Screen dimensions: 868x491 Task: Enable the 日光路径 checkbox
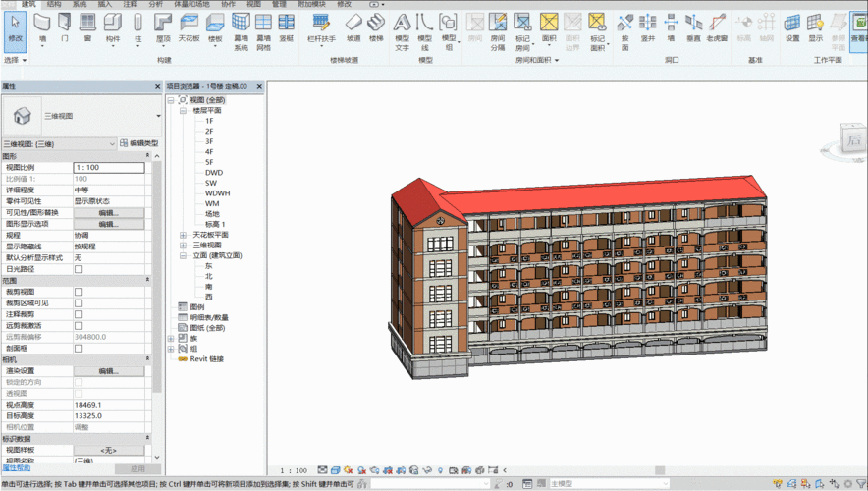(x=79, y=269)
